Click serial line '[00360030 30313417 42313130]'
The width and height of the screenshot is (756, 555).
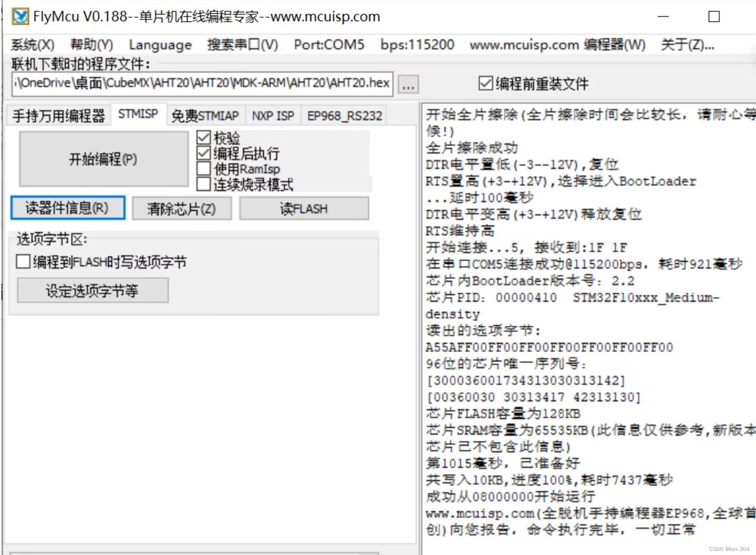coord(534,397)
